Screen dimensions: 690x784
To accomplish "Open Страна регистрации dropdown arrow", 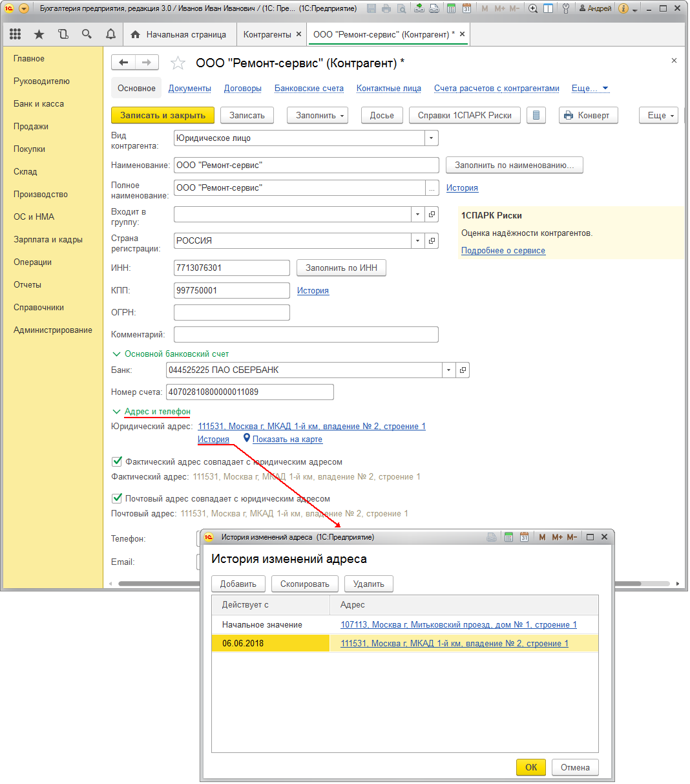I will (x=418, y=240).
